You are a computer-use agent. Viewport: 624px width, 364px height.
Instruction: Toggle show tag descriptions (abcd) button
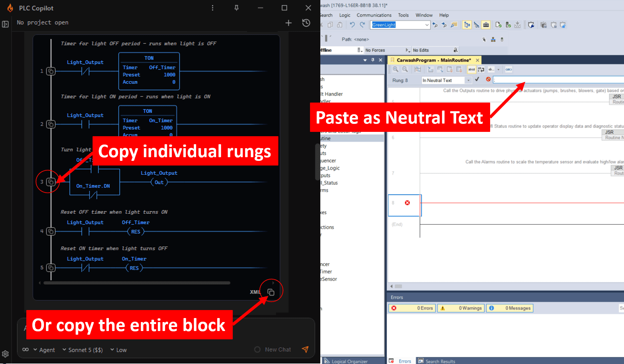(x=471, y=69)
